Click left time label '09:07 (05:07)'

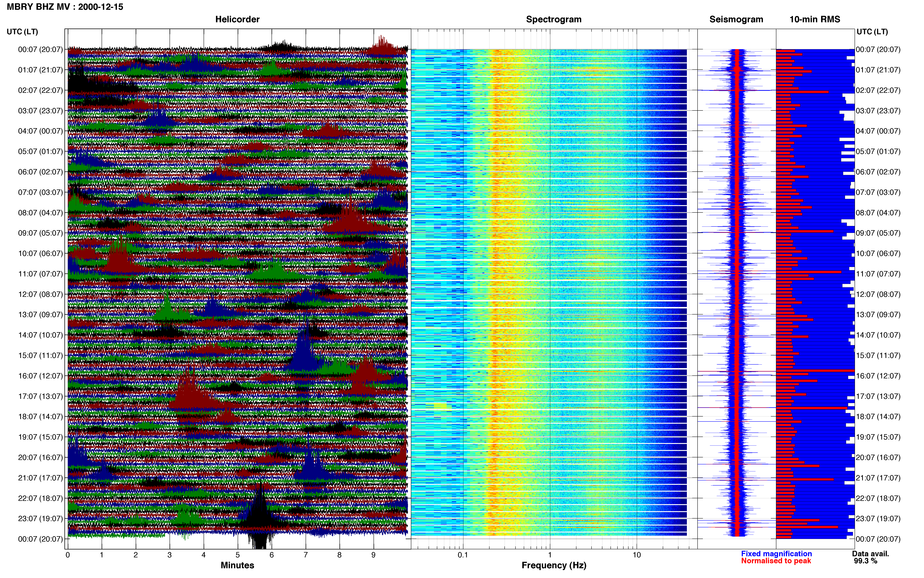click(41, 233)
